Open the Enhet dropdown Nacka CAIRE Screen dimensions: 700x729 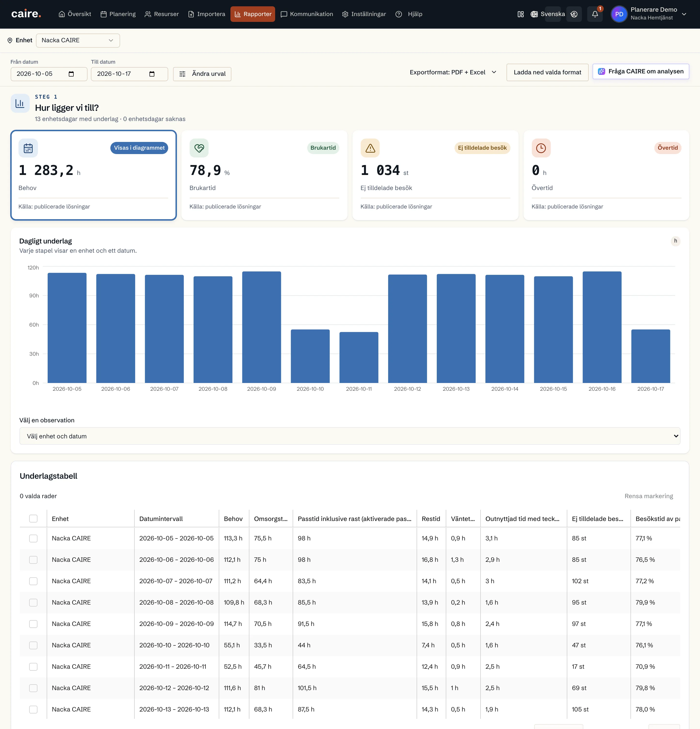[78, 41]
